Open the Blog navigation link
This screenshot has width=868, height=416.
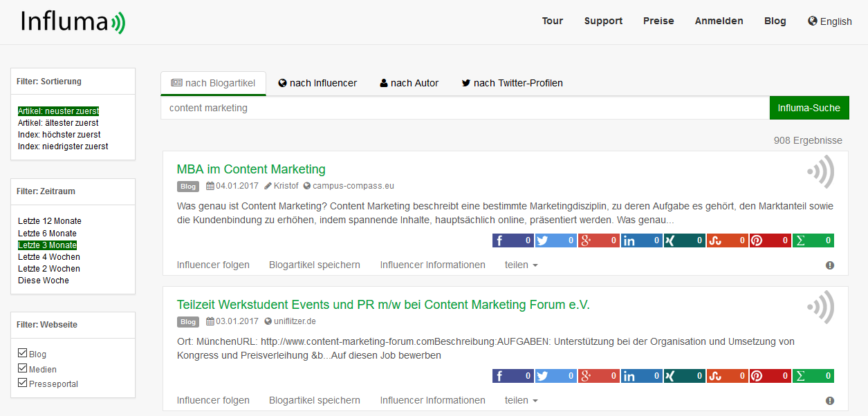775,21
